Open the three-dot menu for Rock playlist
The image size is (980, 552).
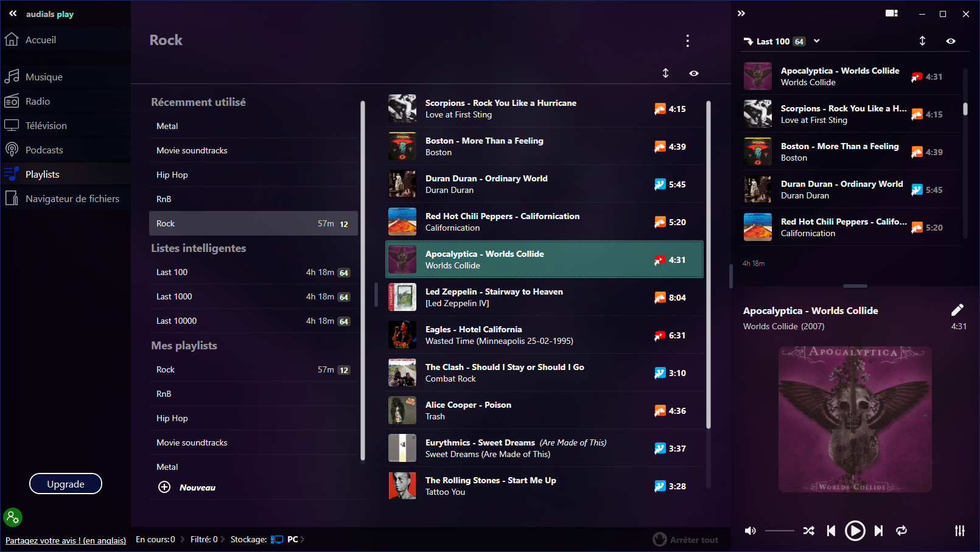click(x=687, y=41)
